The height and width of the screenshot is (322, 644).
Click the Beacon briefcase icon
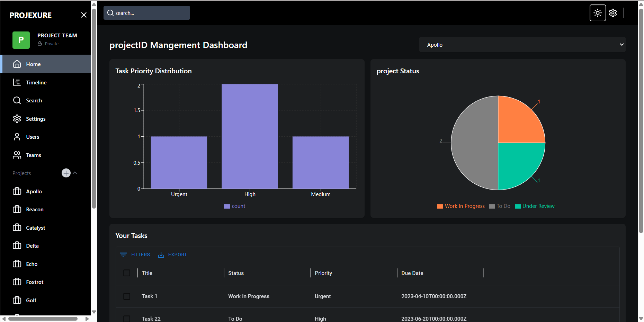(17, 209)
